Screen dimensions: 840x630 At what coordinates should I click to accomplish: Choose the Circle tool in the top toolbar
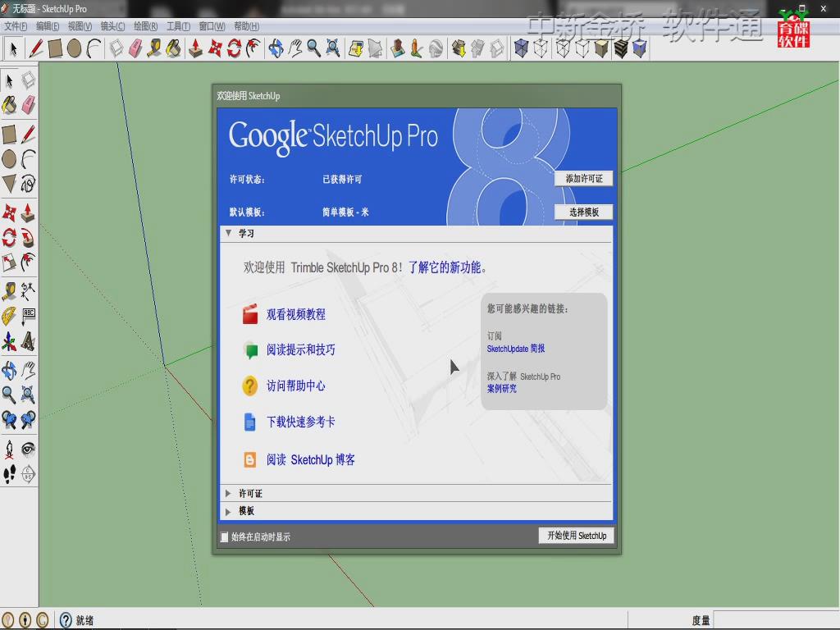tap(75, 48)
